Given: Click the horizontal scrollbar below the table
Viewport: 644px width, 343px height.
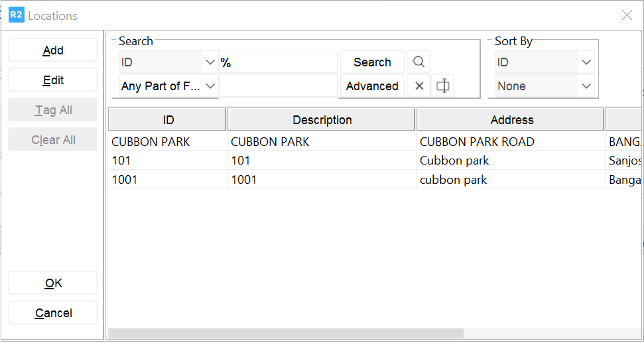Looking at the screenshot, I should pyautogui.click(x=285, y=333).
